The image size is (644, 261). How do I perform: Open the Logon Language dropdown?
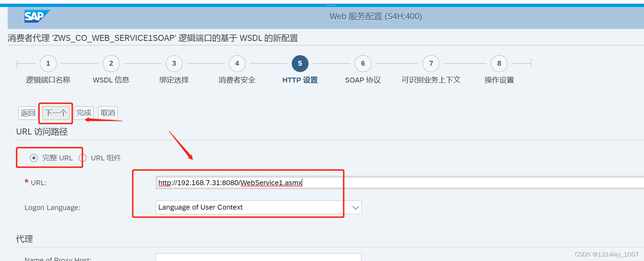tap(259, 207)
